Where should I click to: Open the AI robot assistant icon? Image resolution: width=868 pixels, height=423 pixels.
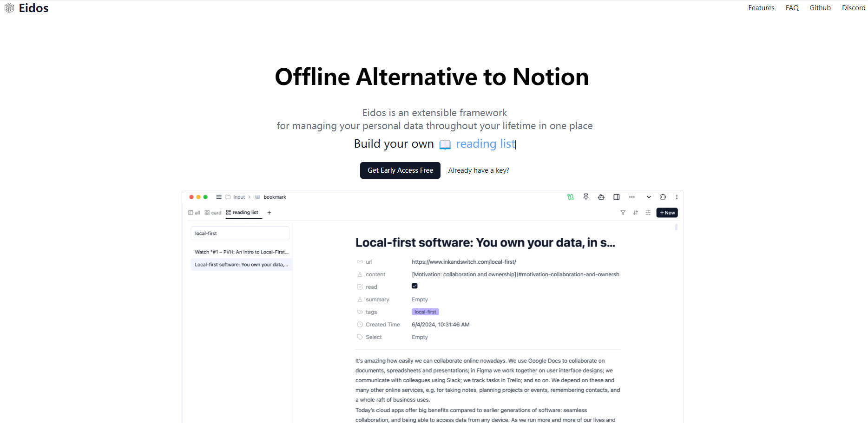tap(601, 197)
